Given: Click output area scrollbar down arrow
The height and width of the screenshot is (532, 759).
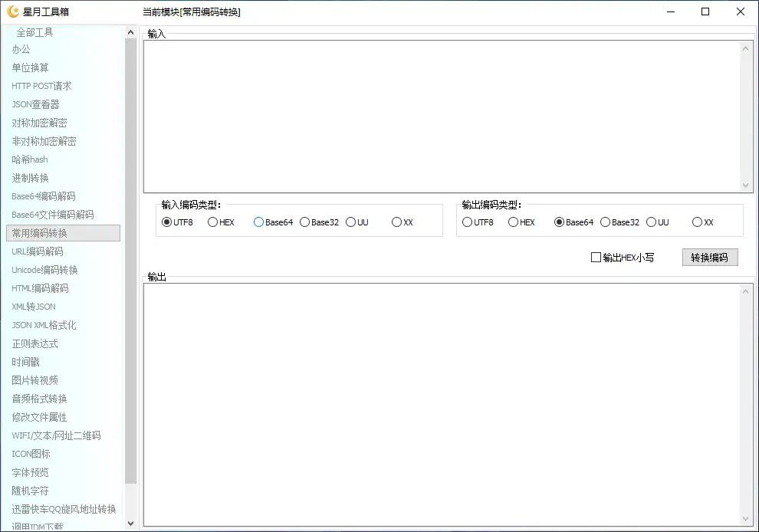Looking at the screenshot, I should (x=745, y=519).
